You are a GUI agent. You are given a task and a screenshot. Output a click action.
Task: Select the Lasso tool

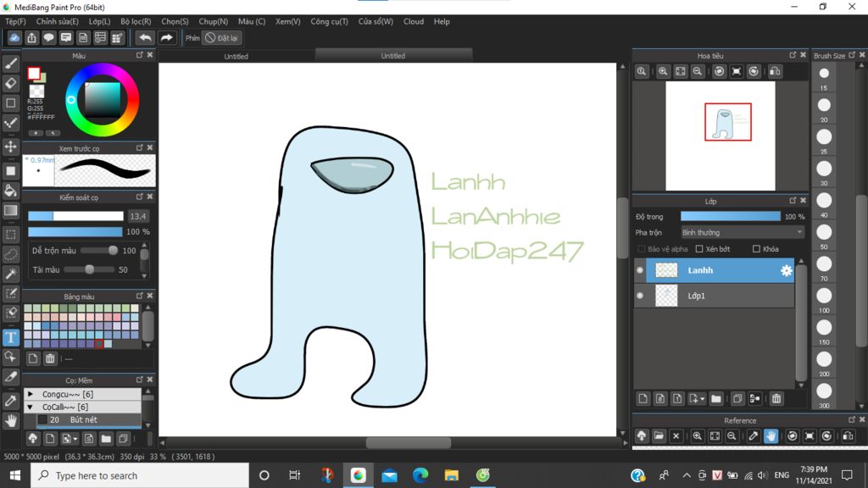pyautogui.click(x=10, y=254)
